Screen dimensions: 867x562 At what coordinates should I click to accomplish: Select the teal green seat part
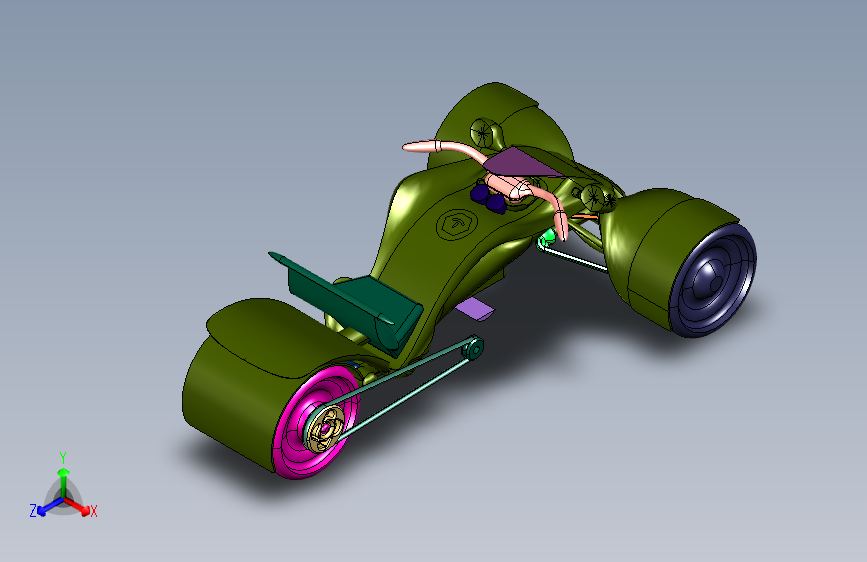pos(346,303)
